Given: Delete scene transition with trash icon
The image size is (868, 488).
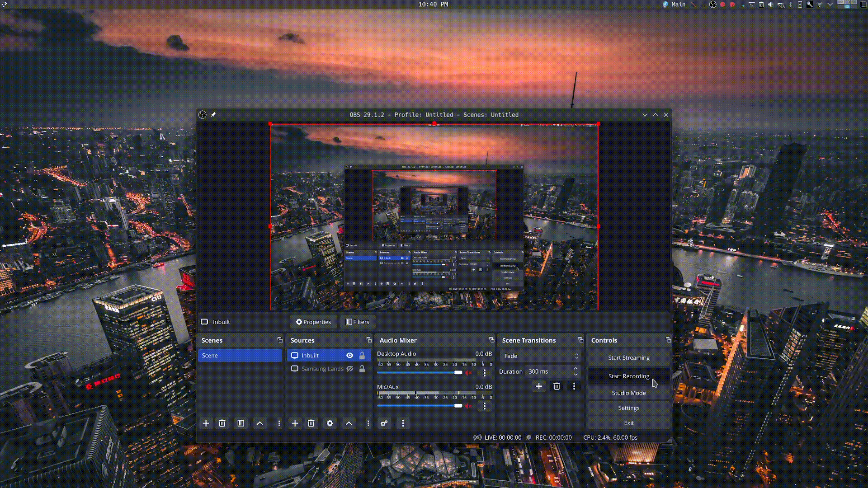Looking at the screenshot, I should [557, 386].
